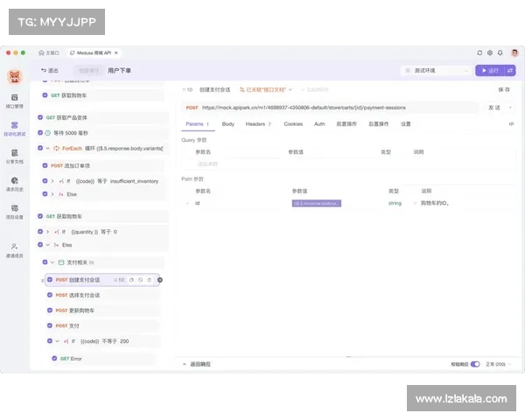
Task: Click the 支付相关 group folder icon
Action: 61,262
